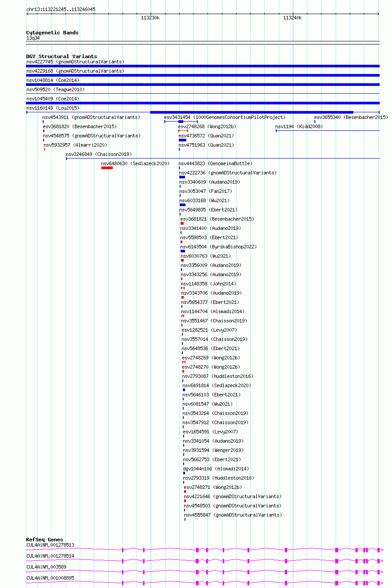The width and height of the screenshot is (392, 588).
Task: Click nsv3343706 (Audano2019) label
Action: coord(211,293)
